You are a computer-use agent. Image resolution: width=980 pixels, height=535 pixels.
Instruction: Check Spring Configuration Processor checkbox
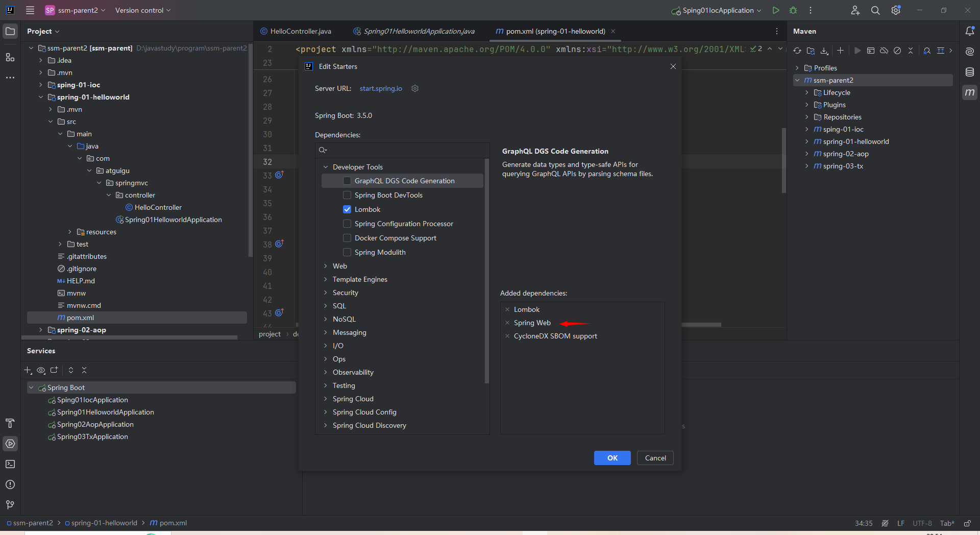tap(347, 224)
